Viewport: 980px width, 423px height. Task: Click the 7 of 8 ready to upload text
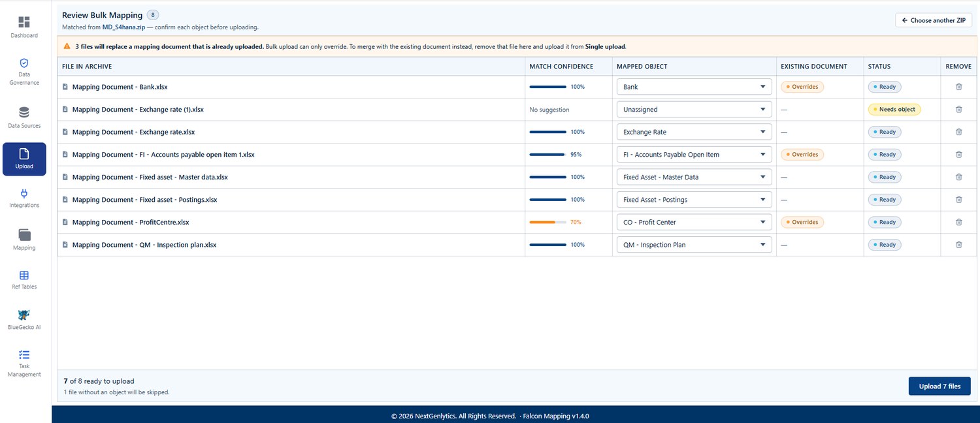[x=99, y=381]
